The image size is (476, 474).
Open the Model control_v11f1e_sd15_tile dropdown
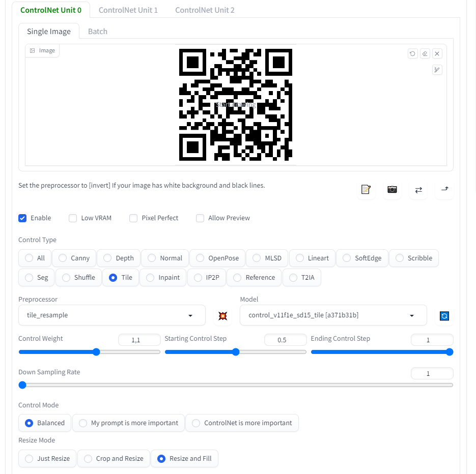pyautogui.click(x=333, y=315)
